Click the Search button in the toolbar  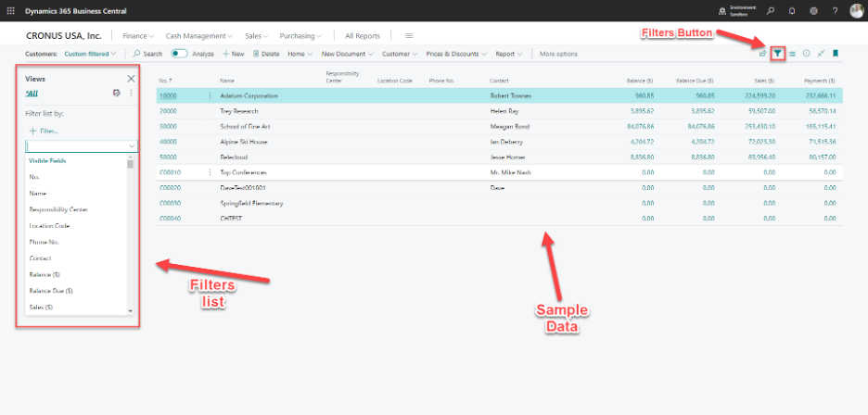click(x=147, y=54)
